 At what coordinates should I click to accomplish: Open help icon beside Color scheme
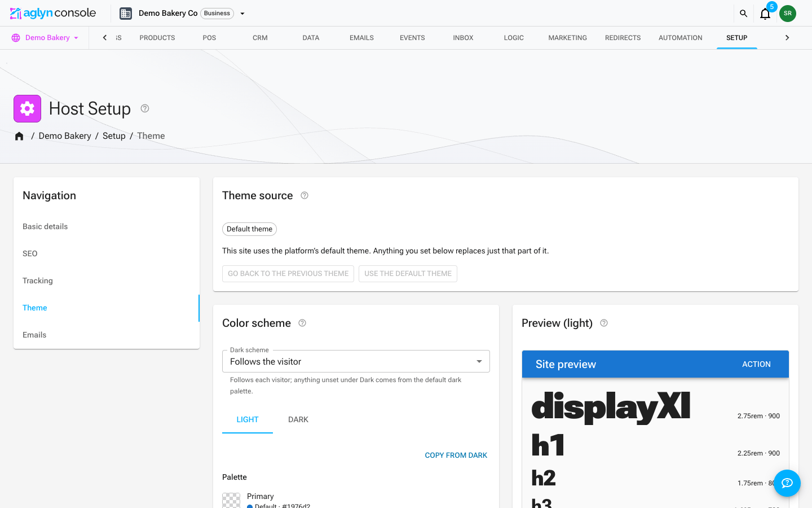(x=302, y=323)
